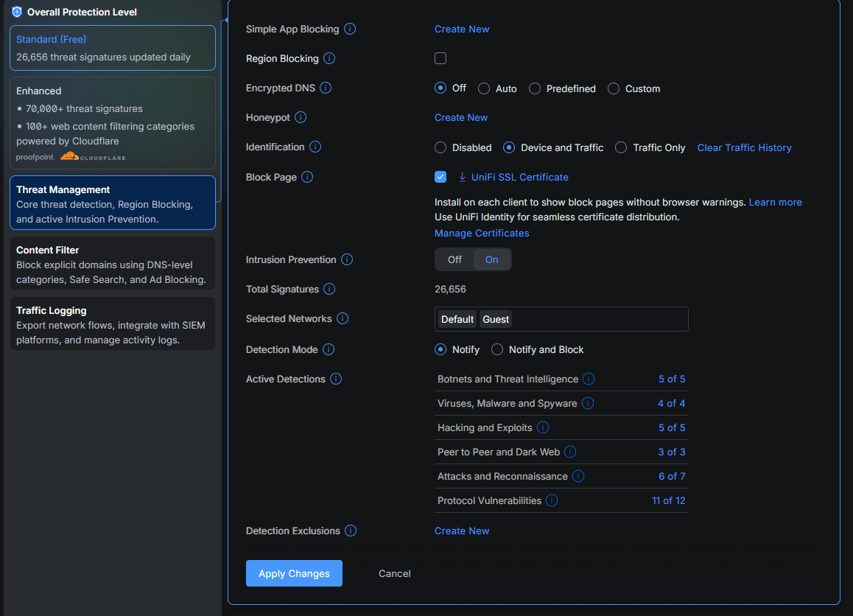The height and width of the screenshot is (616, 853).
Task: Click Clear Traffic History
Action: [744, 147]
